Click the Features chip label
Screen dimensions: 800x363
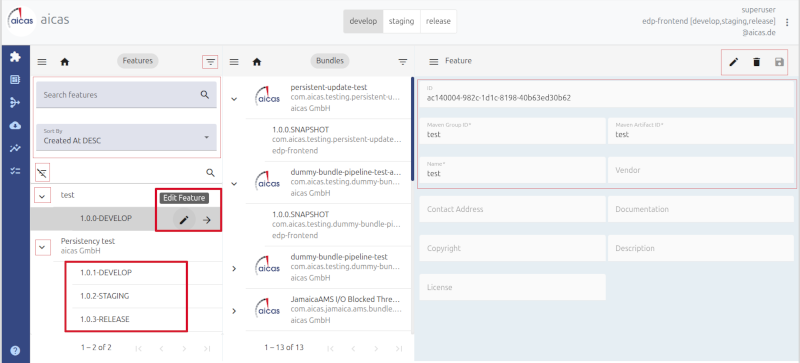138,61
